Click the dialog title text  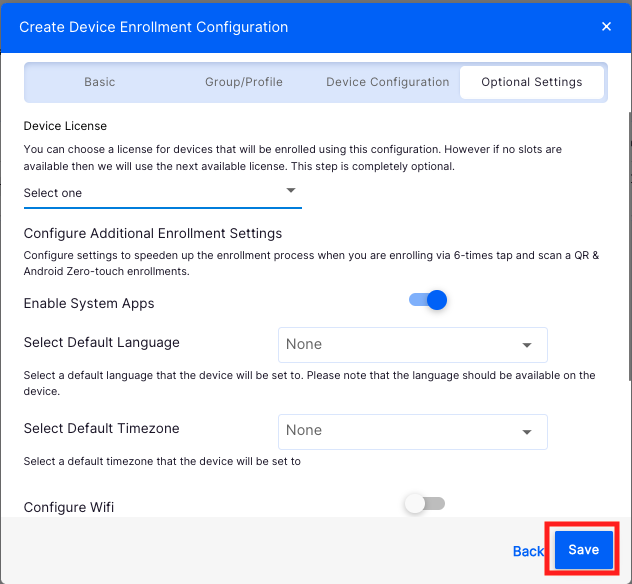coord(154,27)
